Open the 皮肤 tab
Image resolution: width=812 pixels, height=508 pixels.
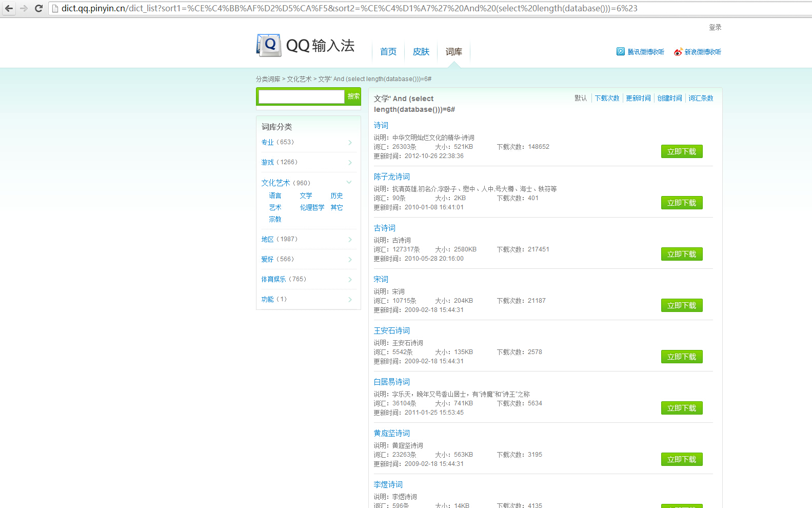[421, 52]
